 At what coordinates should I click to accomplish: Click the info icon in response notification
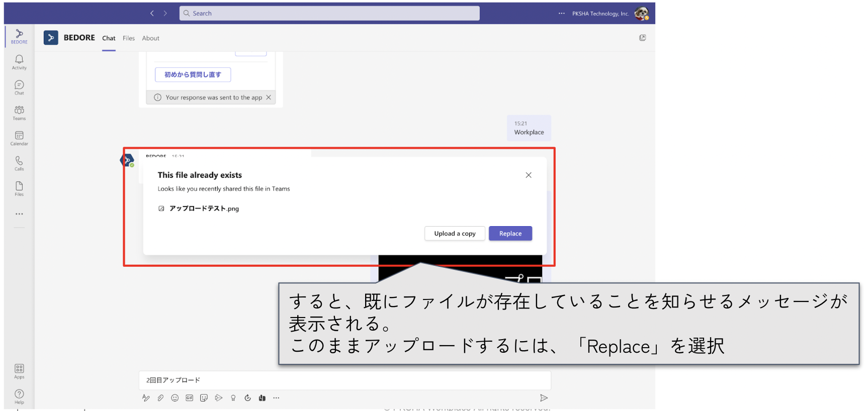point(157,97)
